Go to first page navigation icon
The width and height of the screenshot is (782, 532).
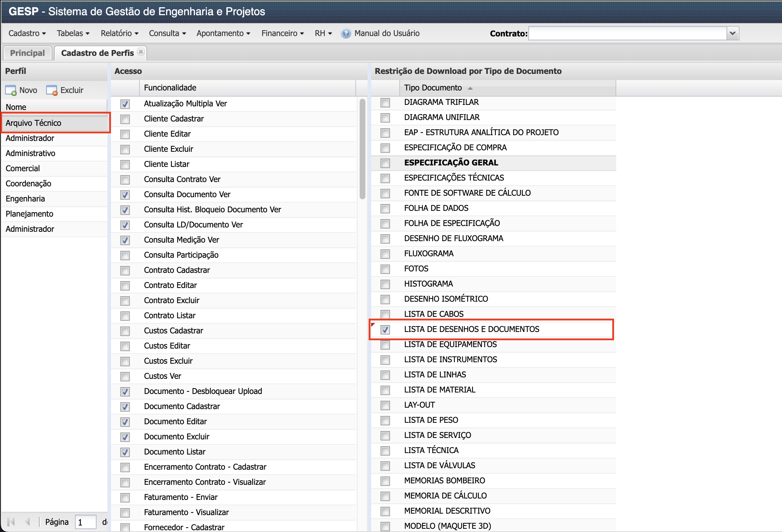click(x=11, y=522)
